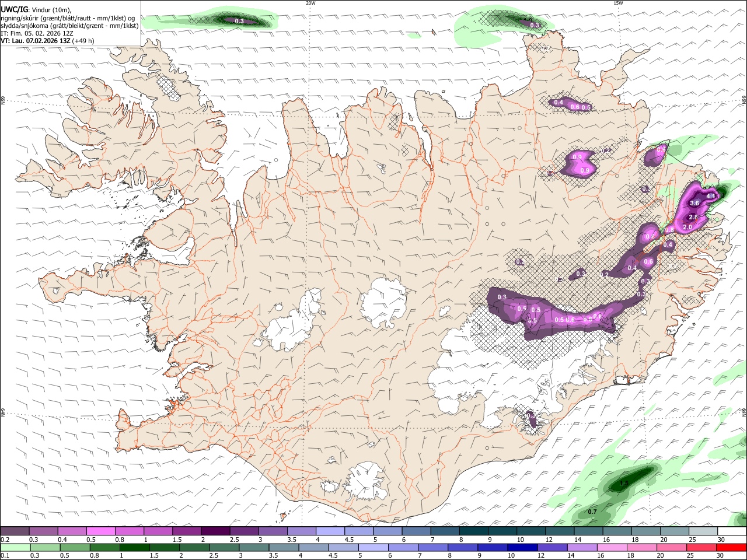Click the white swatch ending the upper legend
Viewport: 747px width, 560px height.
732,531
